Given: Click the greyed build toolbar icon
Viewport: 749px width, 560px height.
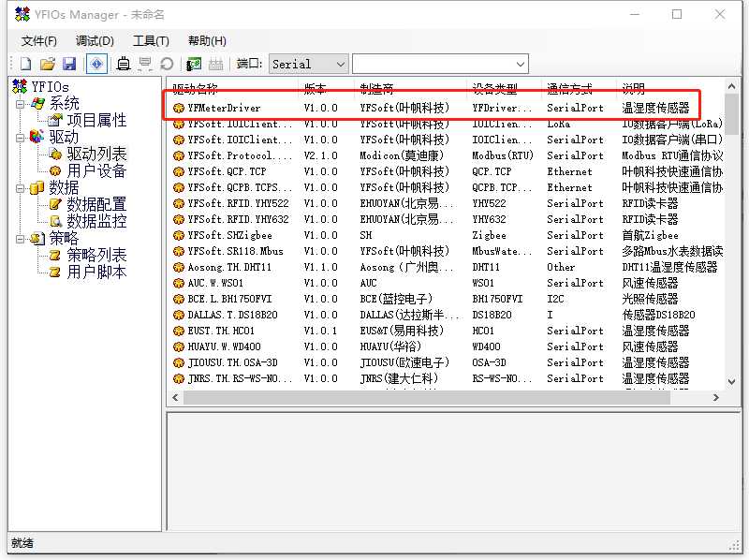Looking at the screenshot, I should pyautogui.click(x=215, y=64).
